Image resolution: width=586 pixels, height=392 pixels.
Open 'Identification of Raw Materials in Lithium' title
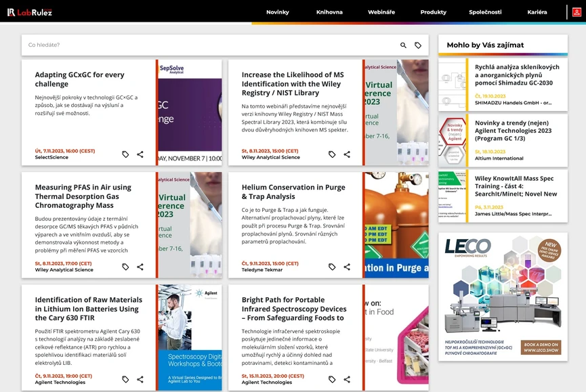[89, 309]
